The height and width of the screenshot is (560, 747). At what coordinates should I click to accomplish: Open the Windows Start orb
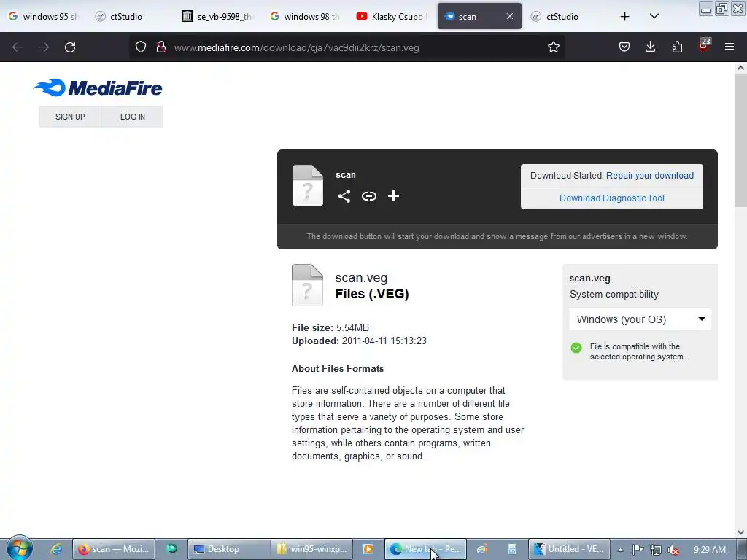pos(19,548)
